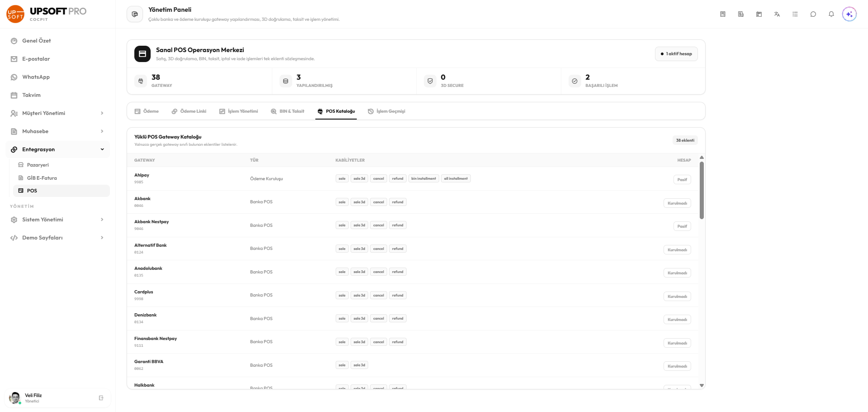This screenshot has width=868, height=412.
Task: Click the Veli Filiz profile avatar
Action: 15,398
